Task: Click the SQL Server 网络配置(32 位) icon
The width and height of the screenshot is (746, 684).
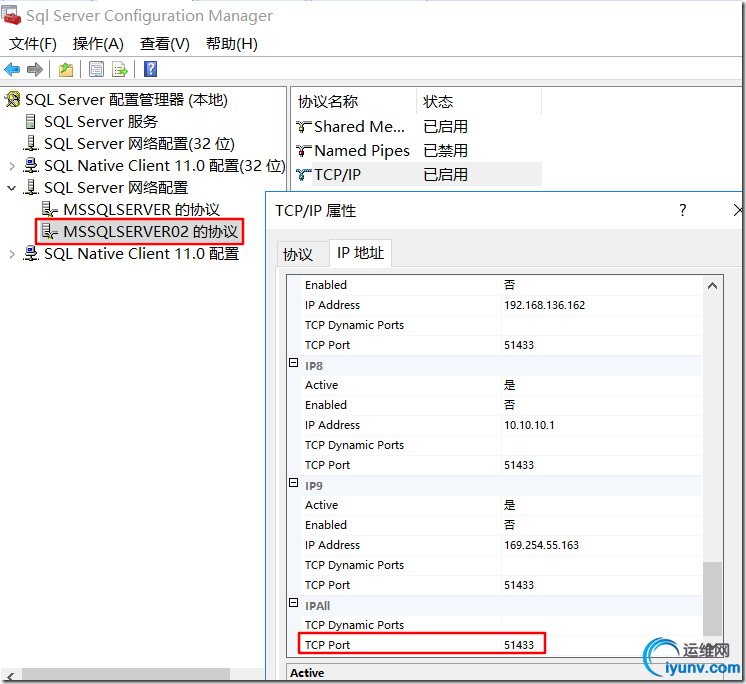Action: 30,144
